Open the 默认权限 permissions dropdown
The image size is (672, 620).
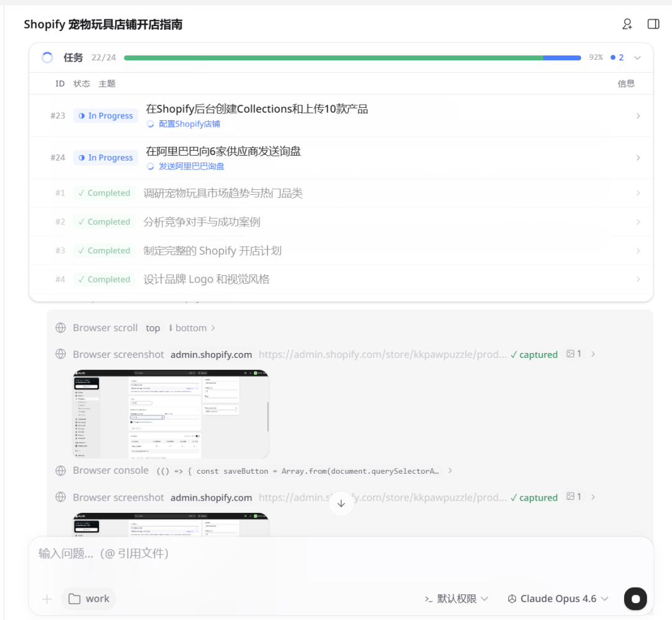(456, 599)
